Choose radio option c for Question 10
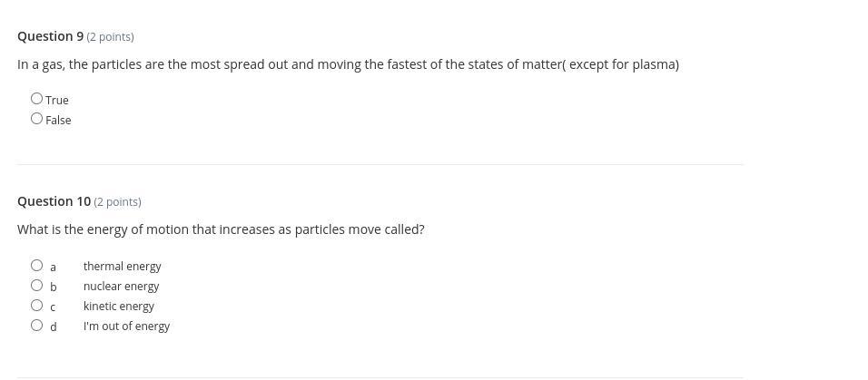This screenshot has height=380, width=868. click(36, 306)
